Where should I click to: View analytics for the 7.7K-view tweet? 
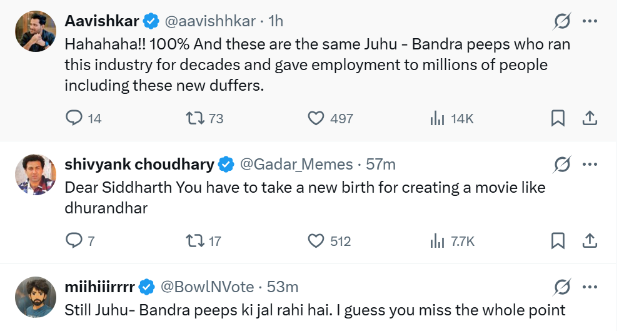click(437, 241)
